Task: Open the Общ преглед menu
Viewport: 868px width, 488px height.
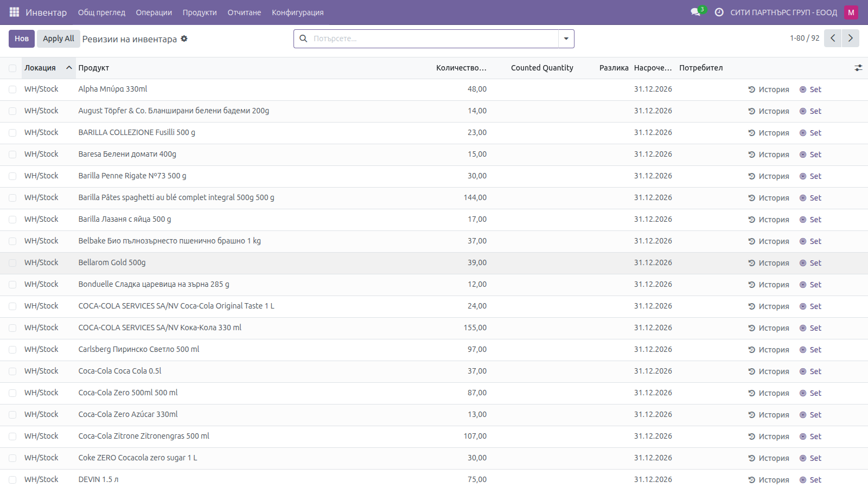Action: pyautogui.click(x=101, y=12)
